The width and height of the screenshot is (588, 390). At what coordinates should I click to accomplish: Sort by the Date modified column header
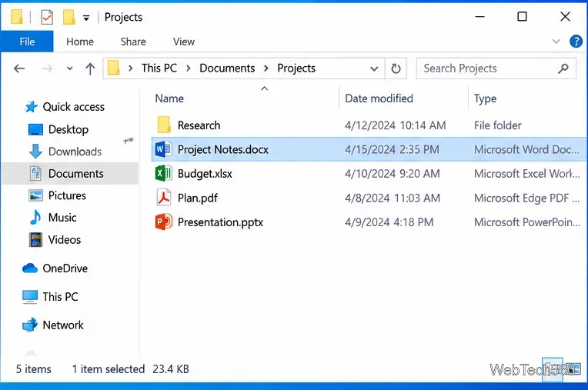click(x=379, y=98)
